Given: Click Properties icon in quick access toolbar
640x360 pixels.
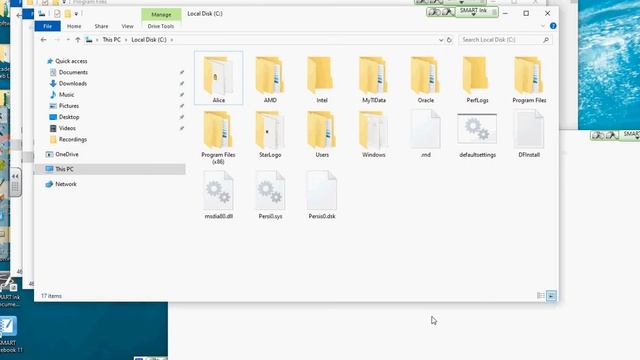Looking at the screenshot, I should point(57,14).
